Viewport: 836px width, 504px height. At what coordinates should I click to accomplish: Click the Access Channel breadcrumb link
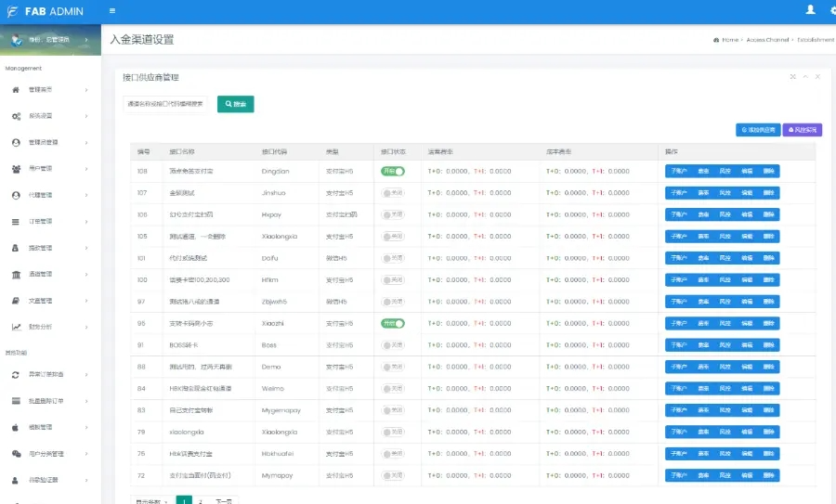click(x=767, y=41)
